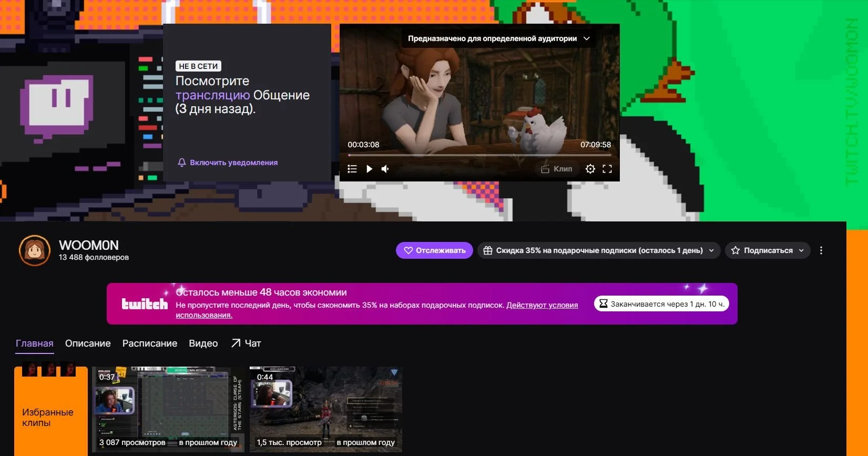Screen dimensions: 868x456
Task: Open the video chapters list icon
Action: (x=352, y=169)
